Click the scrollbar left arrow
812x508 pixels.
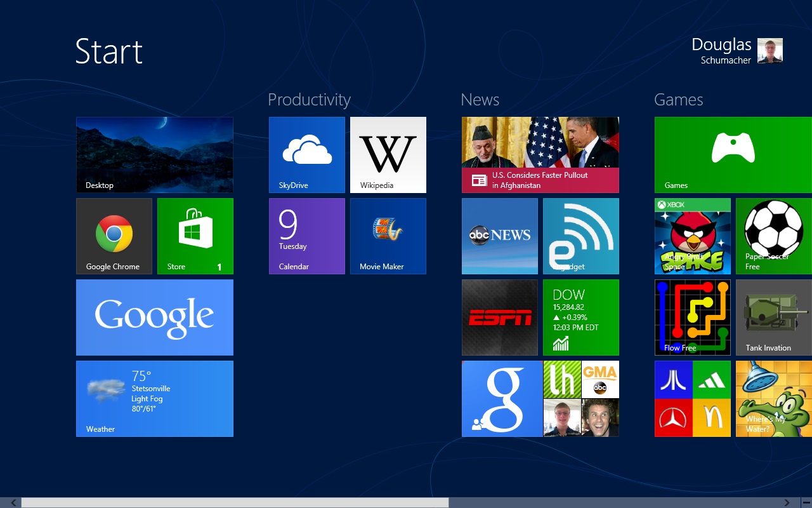click(x=13, y=503)
